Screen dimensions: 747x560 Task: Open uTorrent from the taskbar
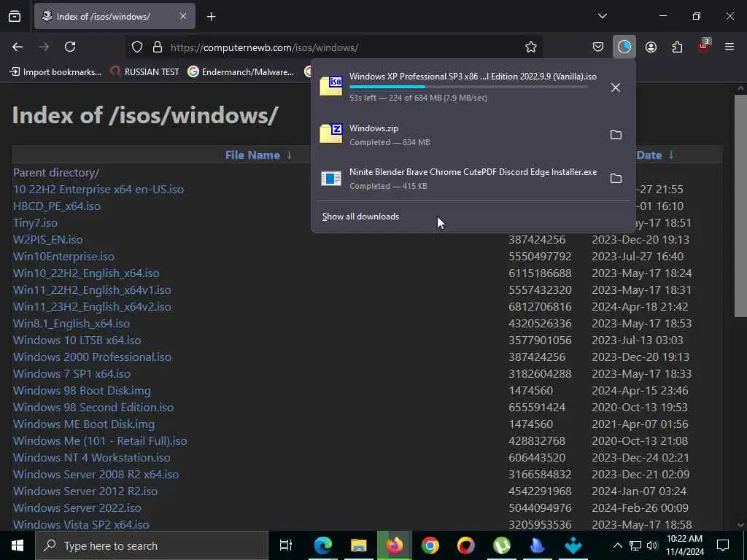[501, 545]
